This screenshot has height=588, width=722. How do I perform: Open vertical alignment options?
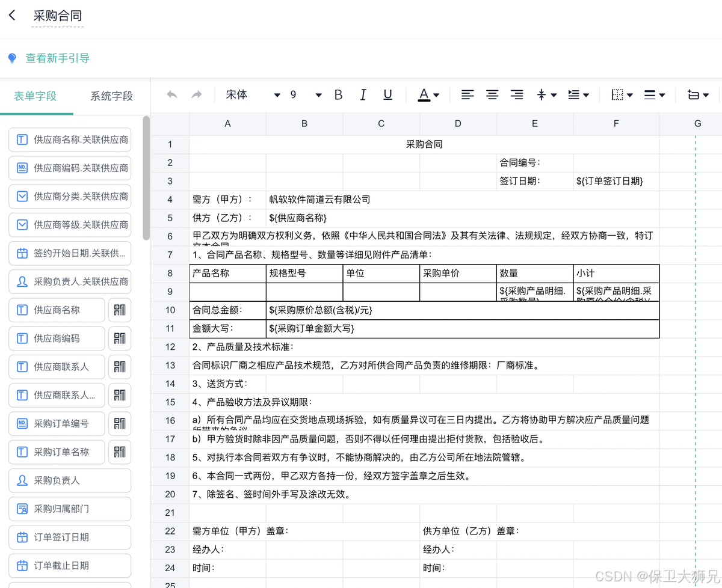[541, 95]
